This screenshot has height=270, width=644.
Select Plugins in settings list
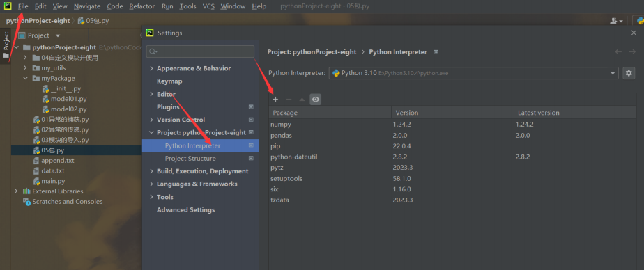pyautogui.click(x=168, y=106)
